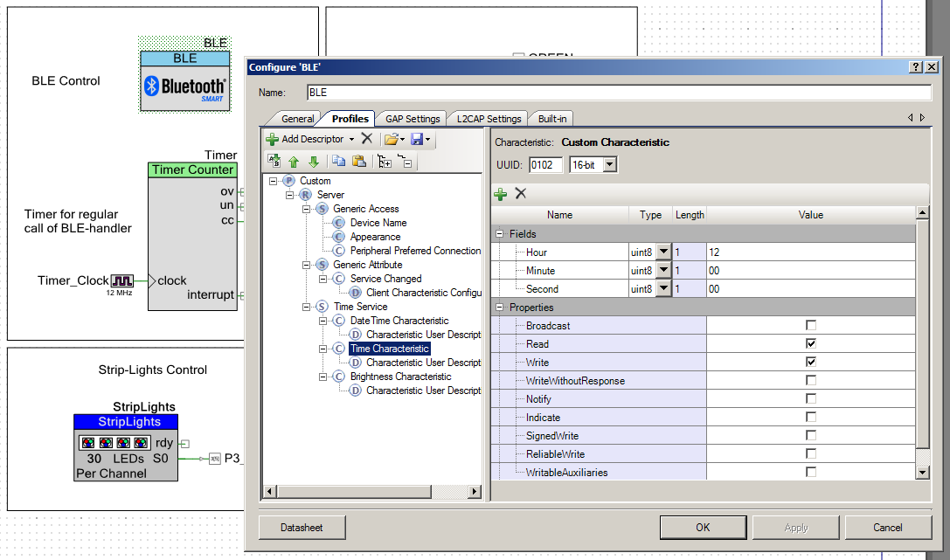950x560 pixels.
Task: Uncheck the Read property checkbox
Action: point(811,343)
